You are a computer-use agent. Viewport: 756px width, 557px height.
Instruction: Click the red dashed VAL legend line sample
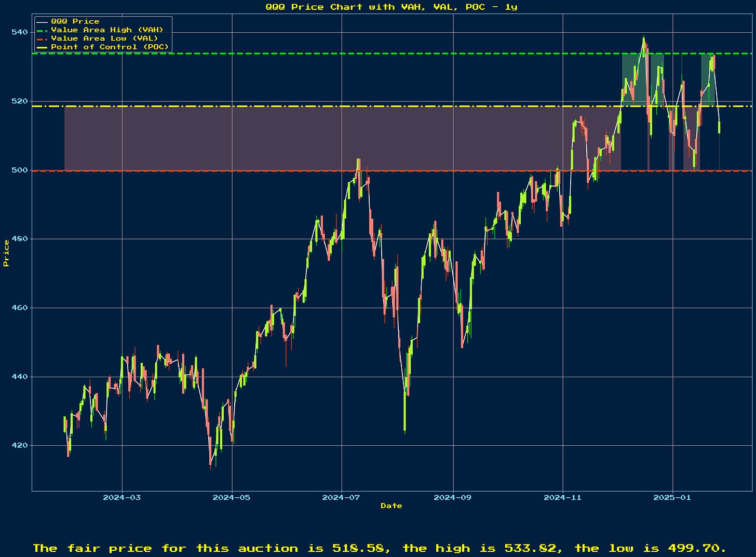42,38
